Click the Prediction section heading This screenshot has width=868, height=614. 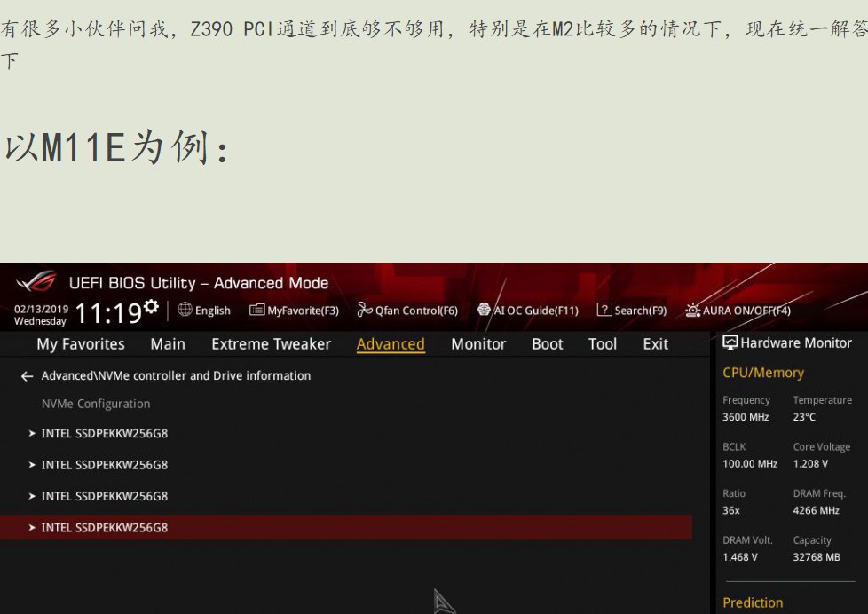[x=753, y=603]
